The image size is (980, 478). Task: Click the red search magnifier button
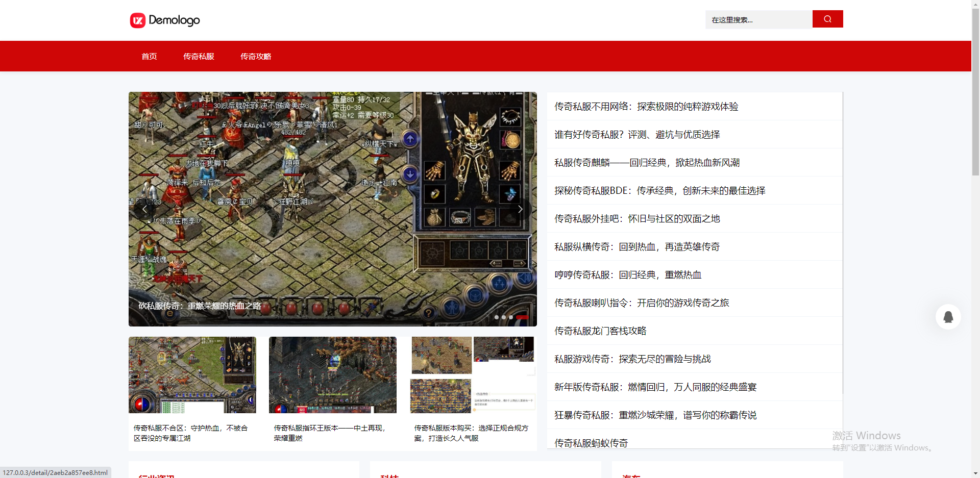click(827, 19)
